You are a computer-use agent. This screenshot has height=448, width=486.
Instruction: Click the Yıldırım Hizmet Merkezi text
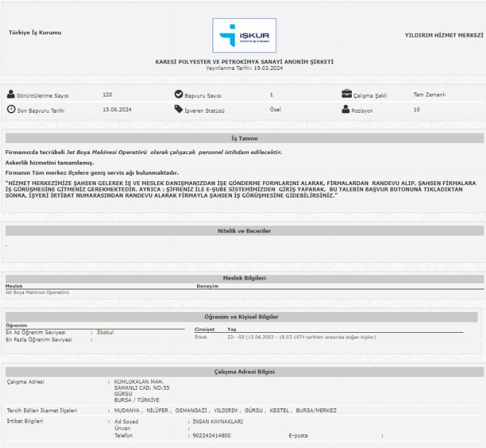pyautogui.click(x=444, y=34)
